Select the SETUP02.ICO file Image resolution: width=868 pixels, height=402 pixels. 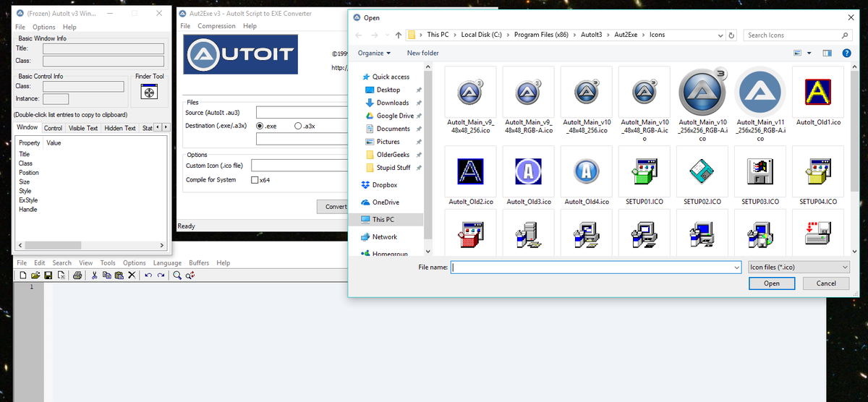702,176
